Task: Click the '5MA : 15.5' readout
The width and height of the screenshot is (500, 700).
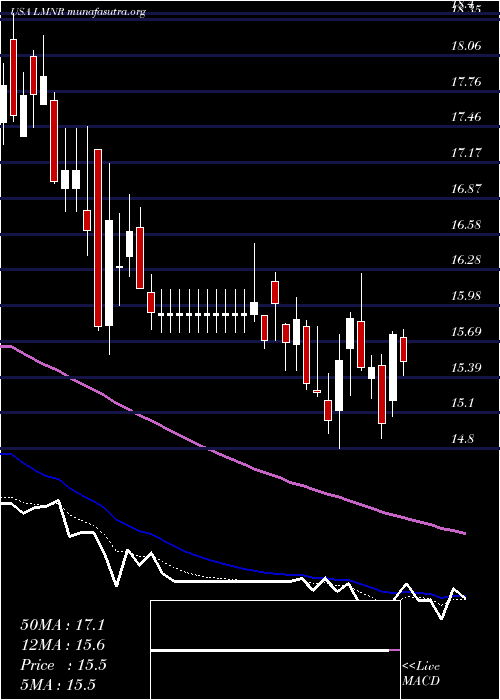Action: (x=58, y=685)
